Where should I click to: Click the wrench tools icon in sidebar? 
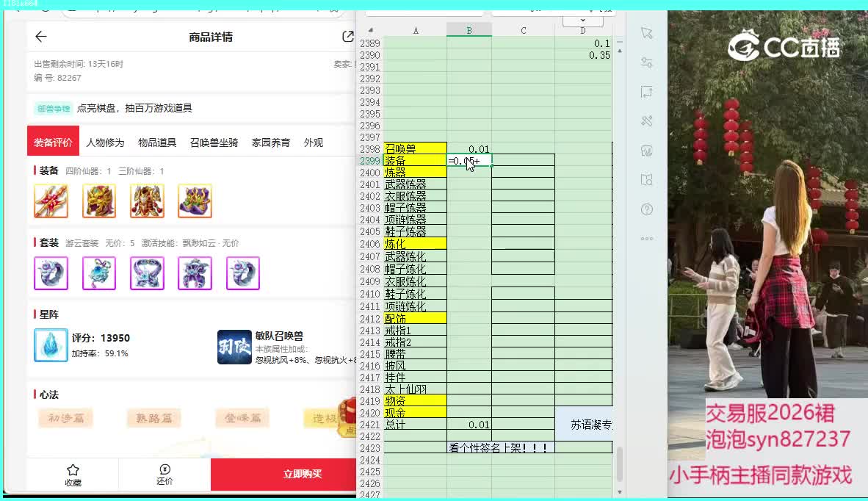646,121
